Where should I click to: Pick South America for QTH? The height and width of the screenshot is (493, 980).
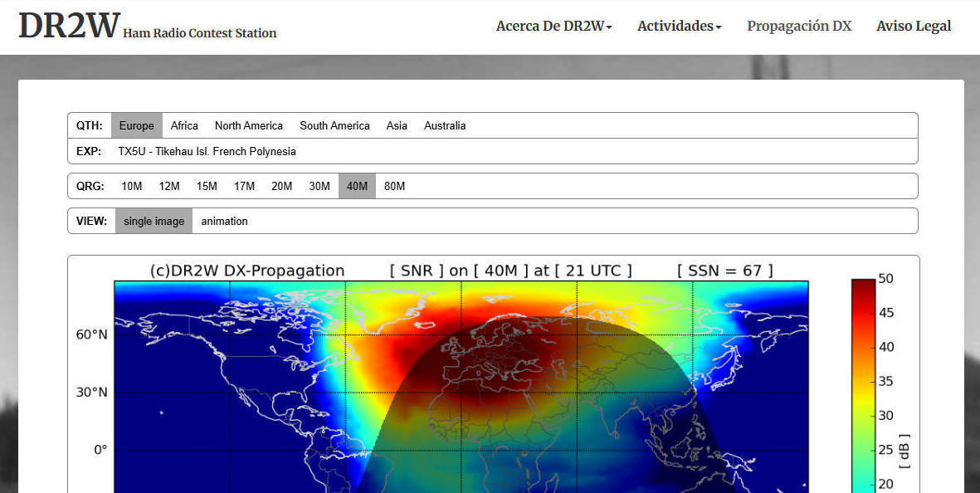[334, 126]
